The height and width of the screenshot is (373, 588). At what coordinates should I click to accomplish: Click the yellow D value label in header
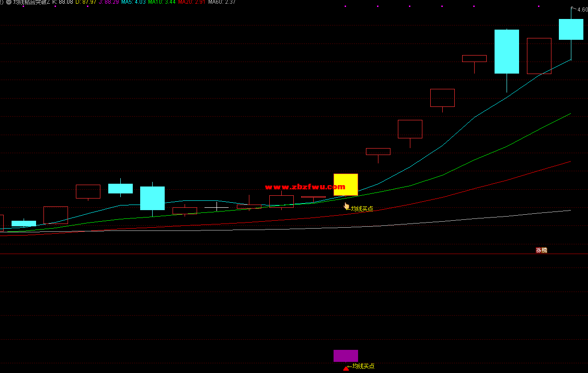[x=86, y=2]
